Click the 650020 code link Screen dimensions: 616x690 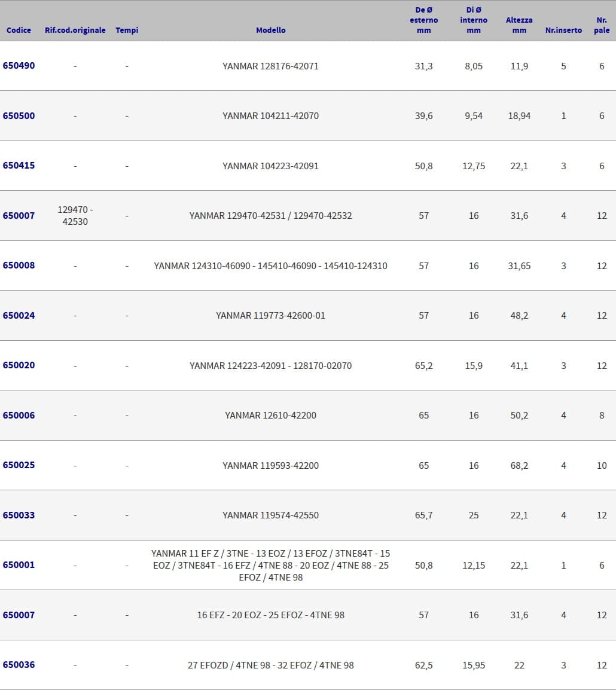click(19, 365)
